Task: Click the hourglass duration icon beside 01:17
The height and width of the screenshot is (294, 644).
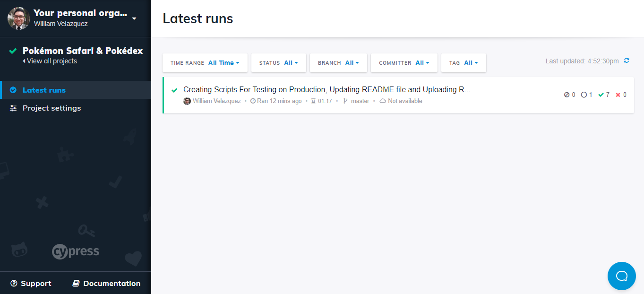Action: (313, 101)
